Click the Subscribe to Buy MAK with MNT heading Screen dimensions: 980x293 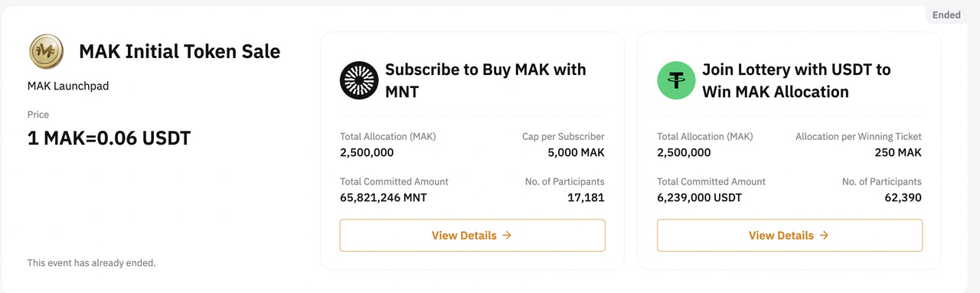(x=485, y=80)
